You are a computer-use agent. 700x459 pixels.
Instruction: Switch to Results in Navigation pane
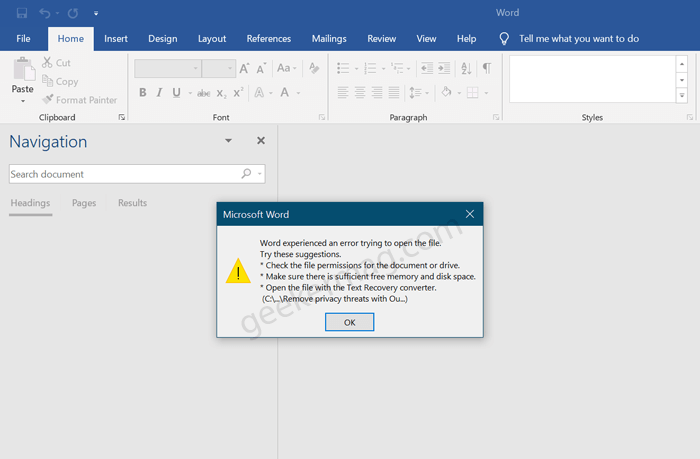(x=133, y=203)
